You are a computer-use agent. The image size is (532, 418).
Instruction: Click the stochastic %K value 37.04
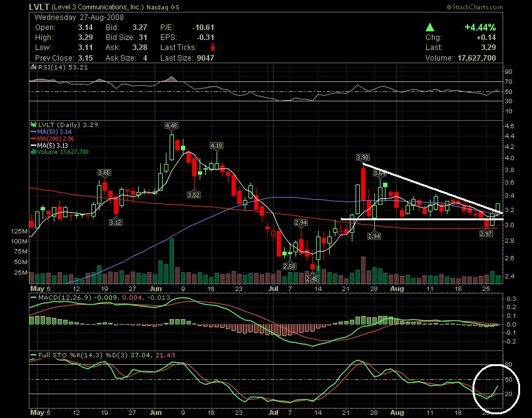pos(140,355)
